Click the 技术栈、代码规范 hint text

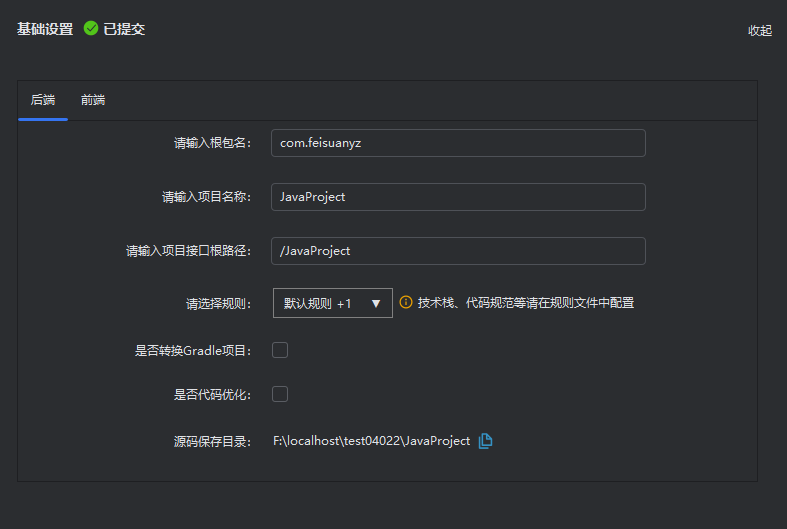(525, 303)
